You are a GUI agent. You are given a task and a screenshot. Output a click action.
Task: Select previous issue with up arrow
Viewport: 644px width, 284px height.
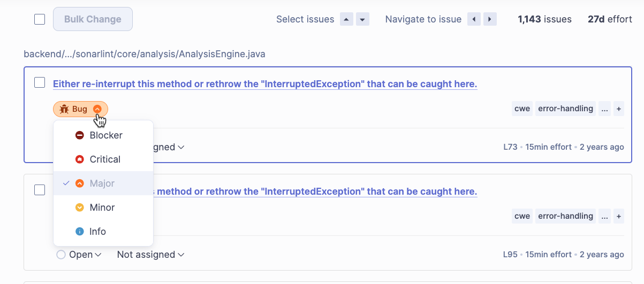tap(347, 20)
